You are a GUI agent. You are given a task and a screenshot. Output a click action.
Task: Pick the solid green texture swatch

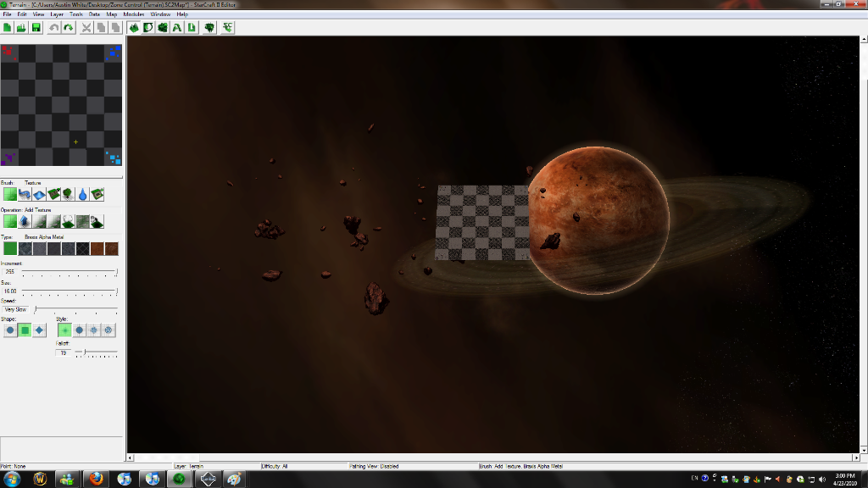coord(10,248)
